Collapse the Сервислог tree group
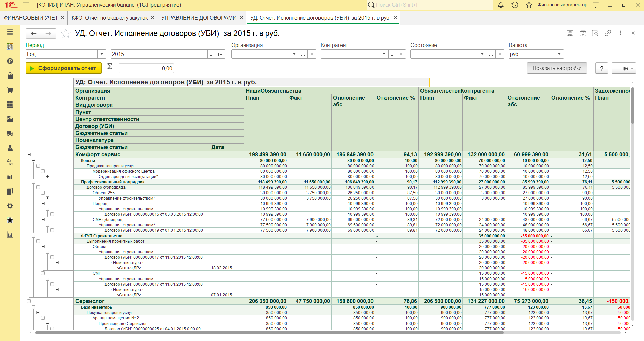This screenshot has height=341, width=644. tap(29, 301)
